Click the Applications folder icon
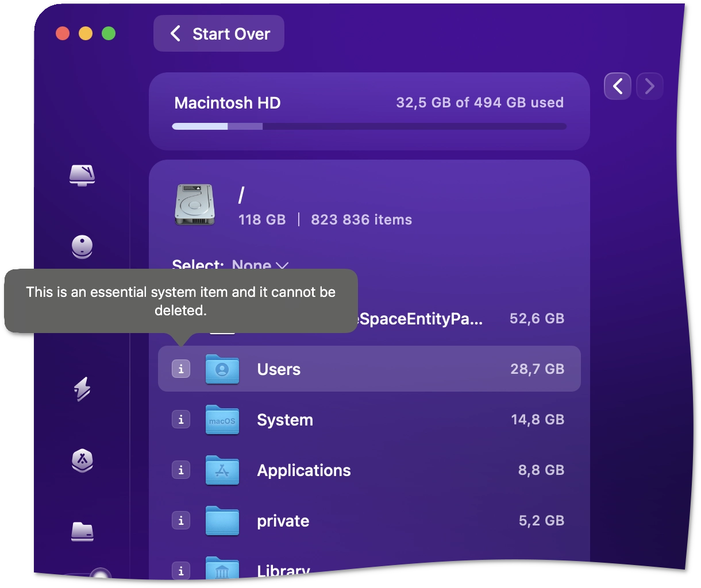Viewport: 701px width, 588px height. 222,470
